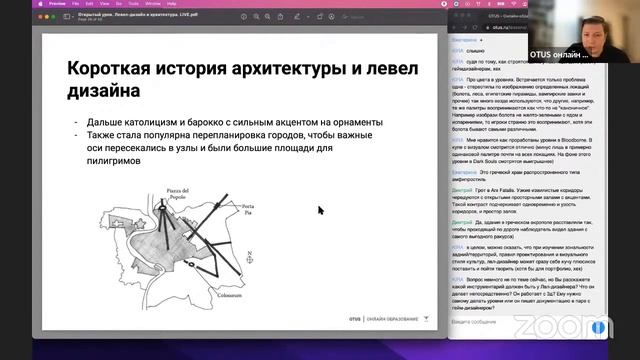The image size is (640, 360).
Task: Click the chat question about Лвл-дизайнера tools
Action: (523, 293)
